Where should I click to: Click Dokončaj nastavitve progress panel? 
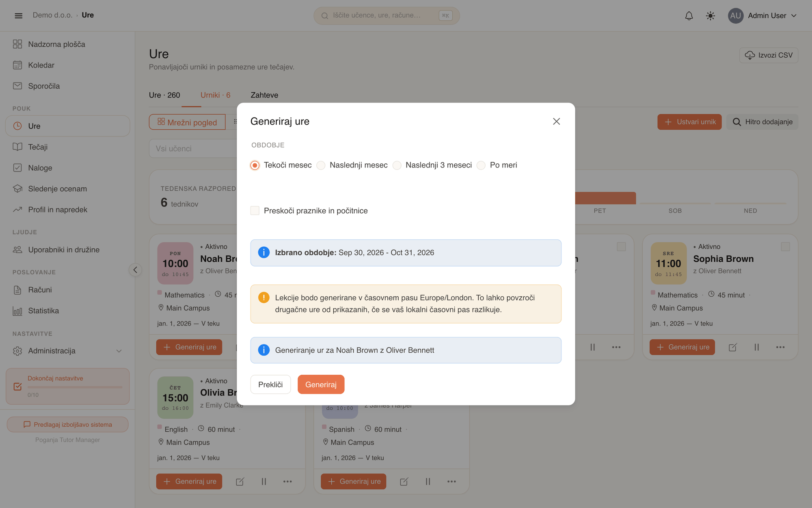[67, 386]
